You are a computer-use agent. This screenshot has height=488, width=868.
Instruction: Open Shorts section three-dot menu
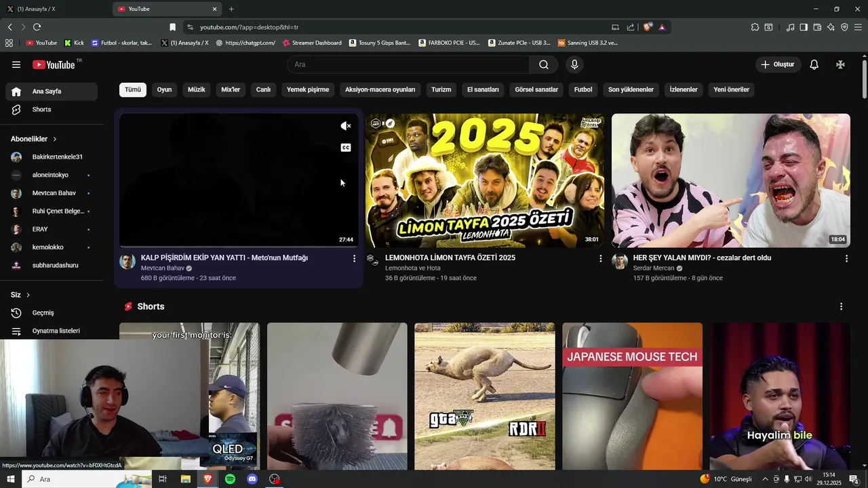click(841, 306)
